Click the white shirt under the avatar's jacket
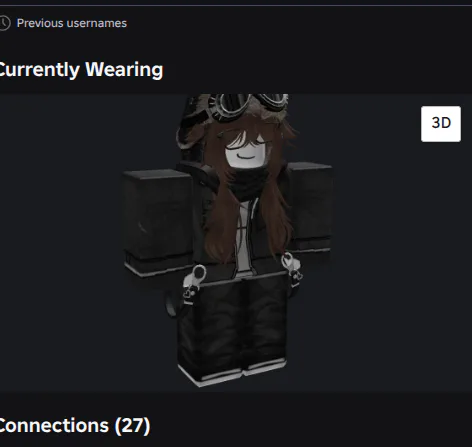The image size is (472, 447). pyautogui.click(x=244, y=240)
